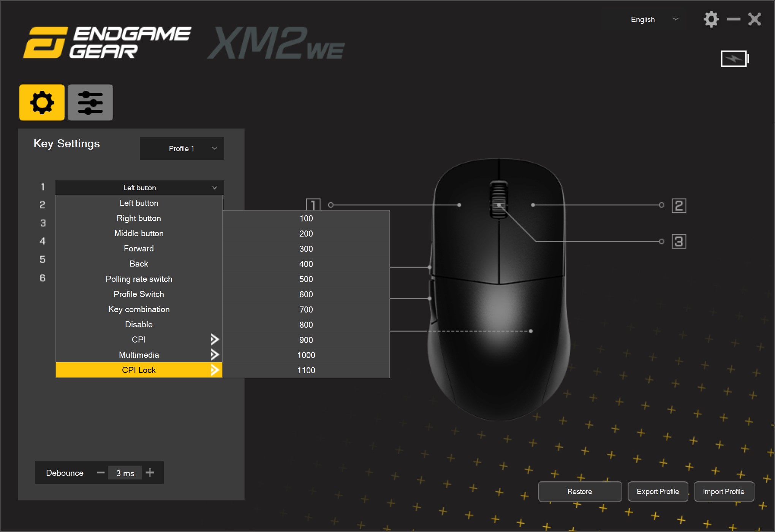This screenshot has width=775, height=532.
Task: Set CPI Lock to 700
Action: coord(306,309)
